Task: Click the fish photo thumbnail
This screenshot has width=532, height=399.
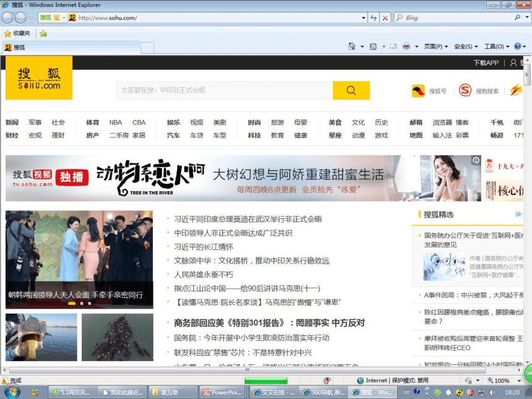Action: [x=41, y=337]
